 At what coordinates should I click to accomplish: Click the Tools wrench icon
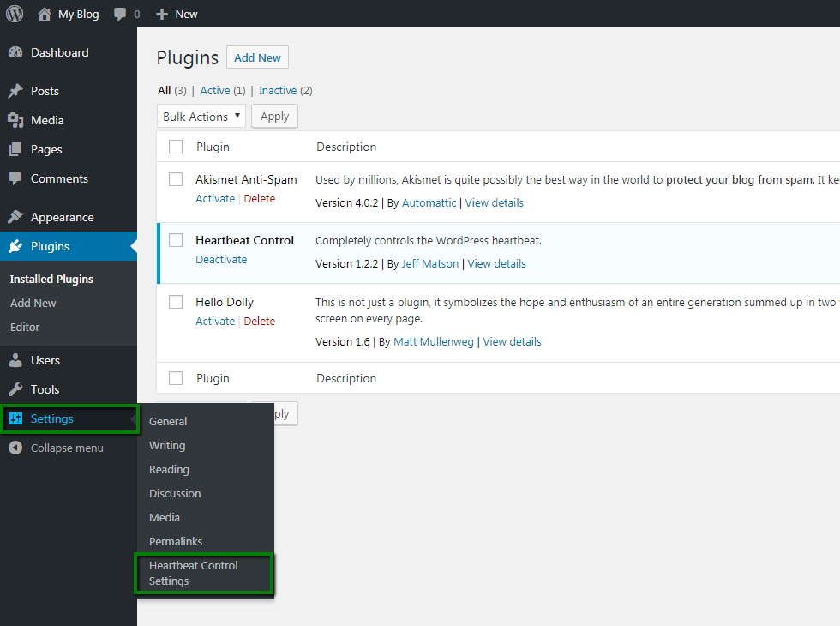coord(15,389)
